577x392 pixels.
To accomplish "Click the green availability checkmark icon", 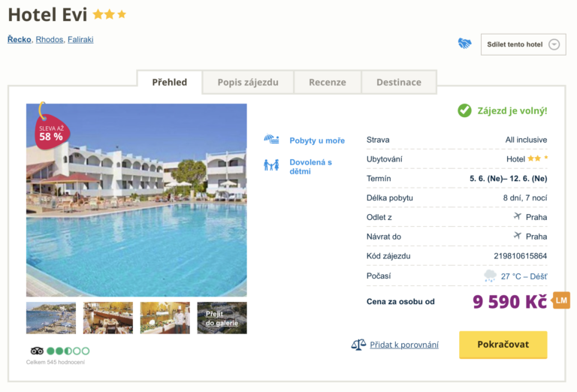I will pyautogui.click(x=465, y=110).
